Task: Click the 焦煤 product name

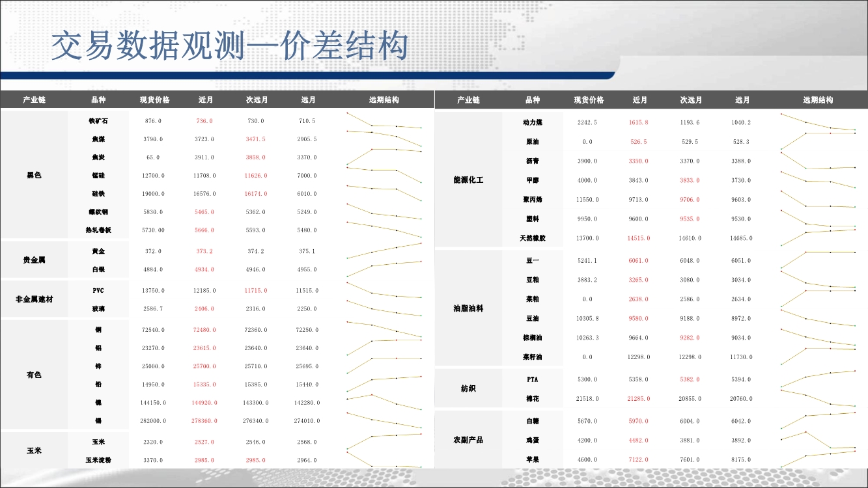Action: pyautogui.click(x=98, y=139)
